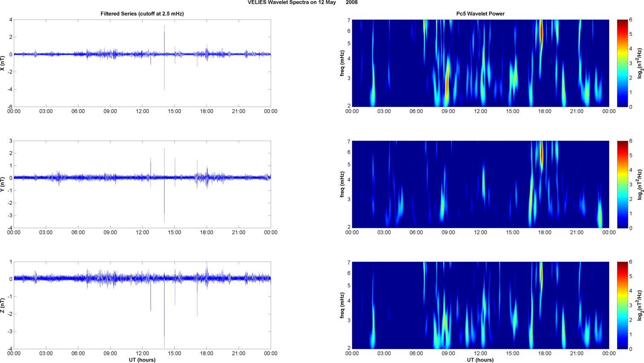
Task: Click the "X (nT)" axis label
Action: (3, 63)
